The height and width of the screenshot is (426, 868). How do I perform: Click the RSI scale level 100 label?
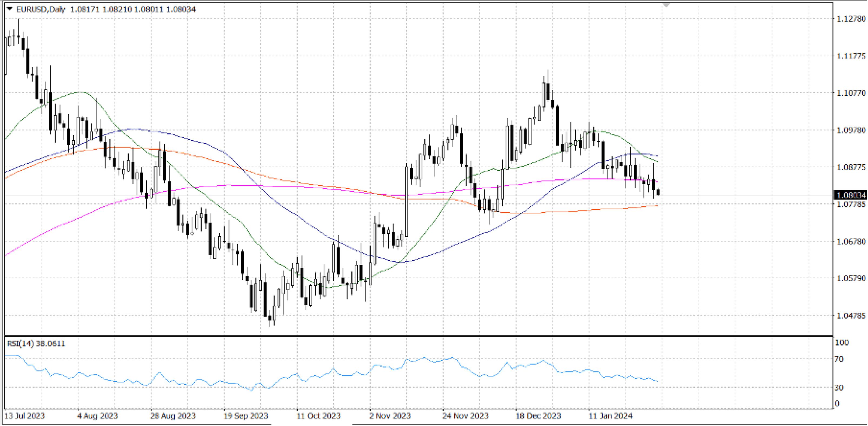tap(842, 343)
